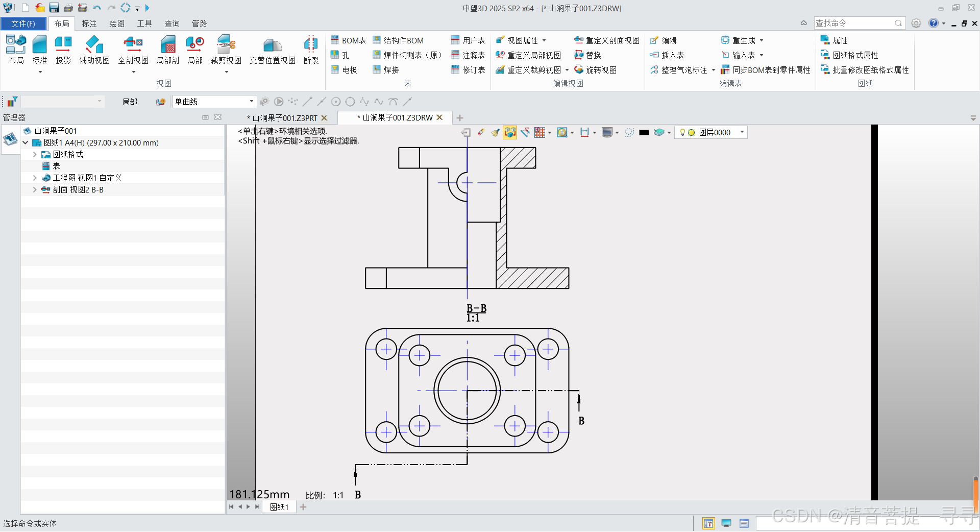The width and height of the screenshot is (980, 532).
Task: Click 批量修改图纸格式属性 button
Action: point(865,70)
